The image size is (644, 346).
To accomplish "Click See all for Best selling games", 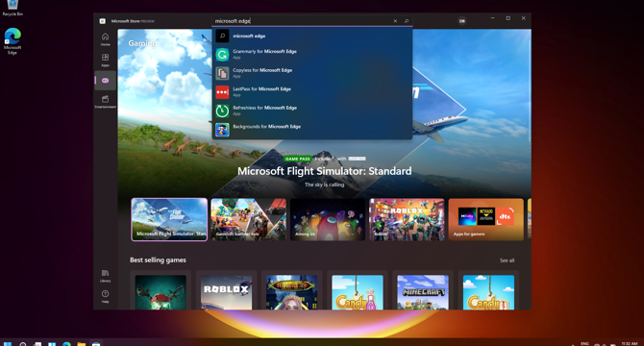I will 507,260.
